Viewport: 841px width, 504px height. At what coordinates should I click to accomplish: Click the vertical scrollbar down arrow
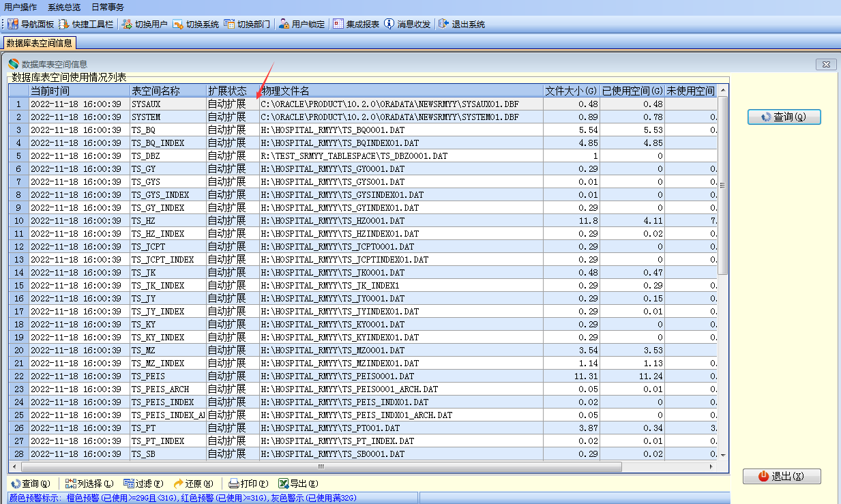tap(722, 455)
